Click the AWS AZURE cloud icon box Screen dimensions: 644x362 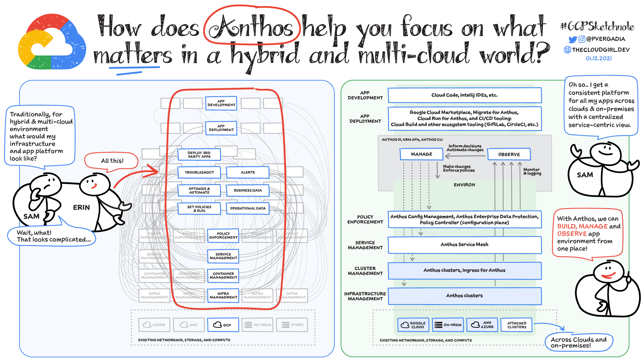click(482, 325)
